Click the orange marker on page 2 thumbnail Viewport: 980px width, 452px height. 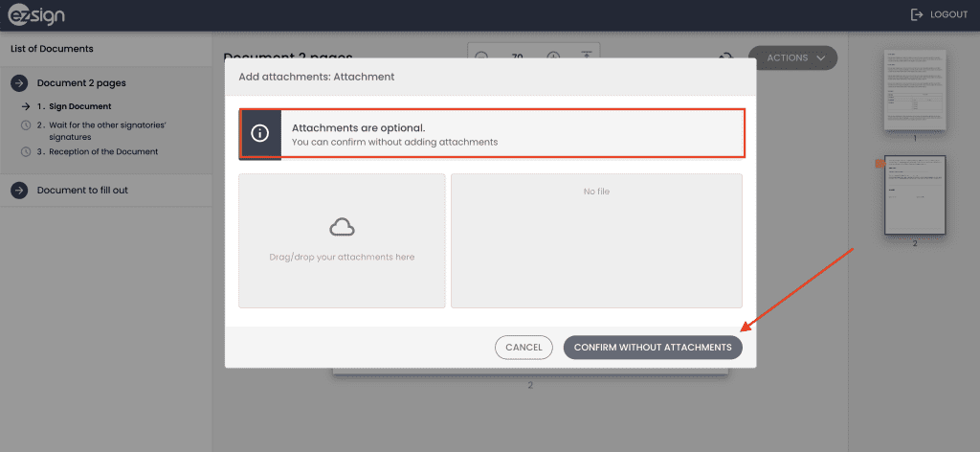point(880,165)
